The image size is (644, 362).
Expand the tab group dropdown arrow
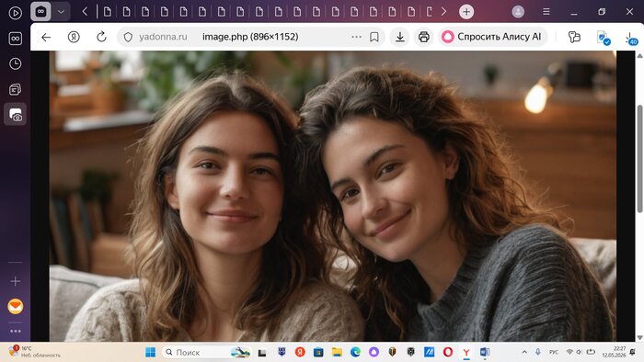[x=61, y=12]
